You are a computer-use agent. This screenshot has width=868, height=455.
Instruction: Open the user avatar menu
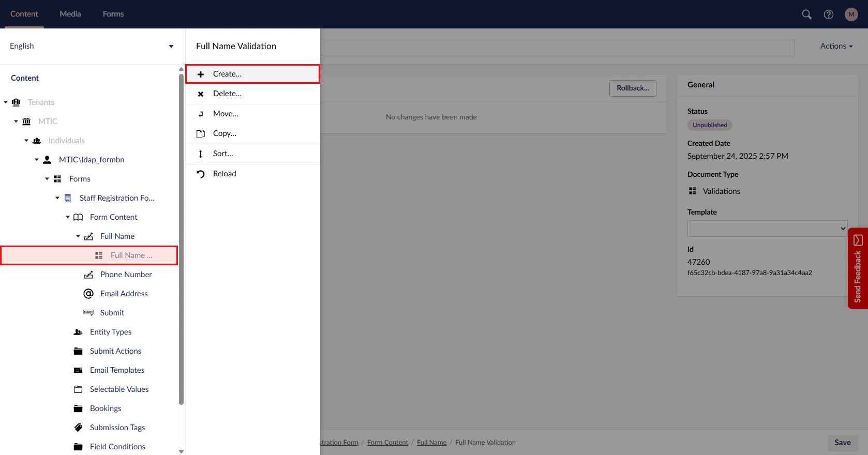coord(851,14)
